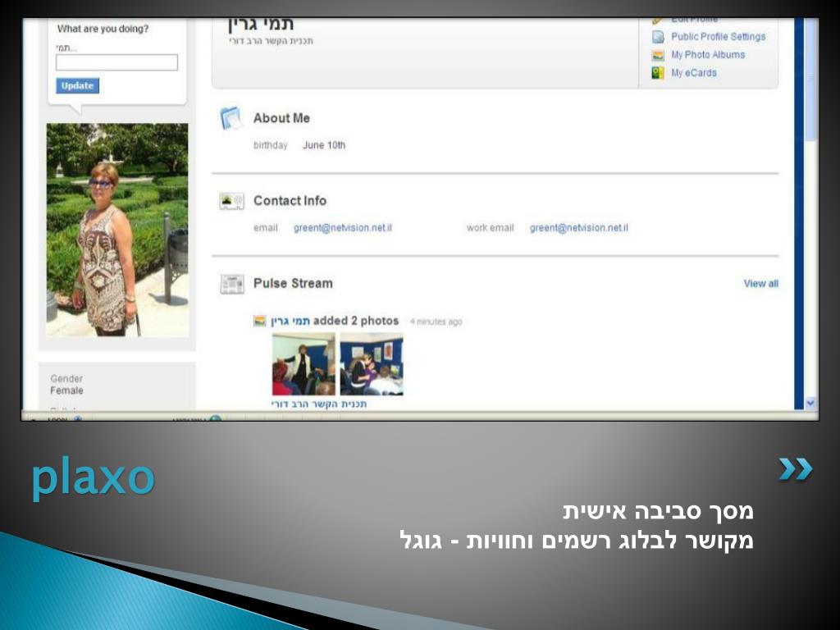Viewport: 840px width, 630px height.
Task: Click the About Me heading
Action: (281, 118)
